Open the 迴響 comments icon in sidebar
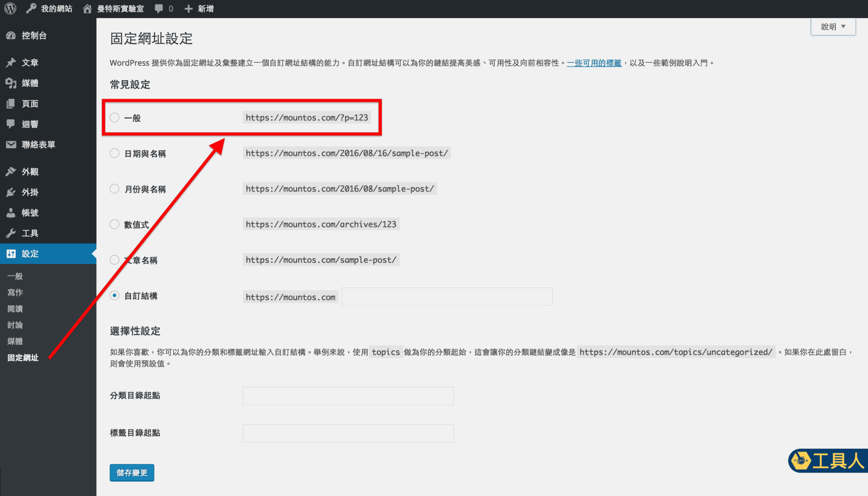 11,124
